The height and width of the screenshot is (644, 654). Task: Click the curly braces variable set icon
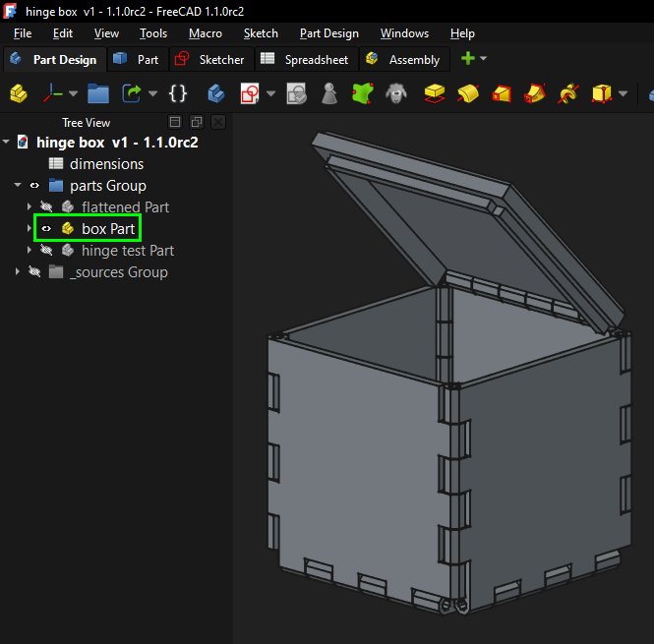(178, 93)
